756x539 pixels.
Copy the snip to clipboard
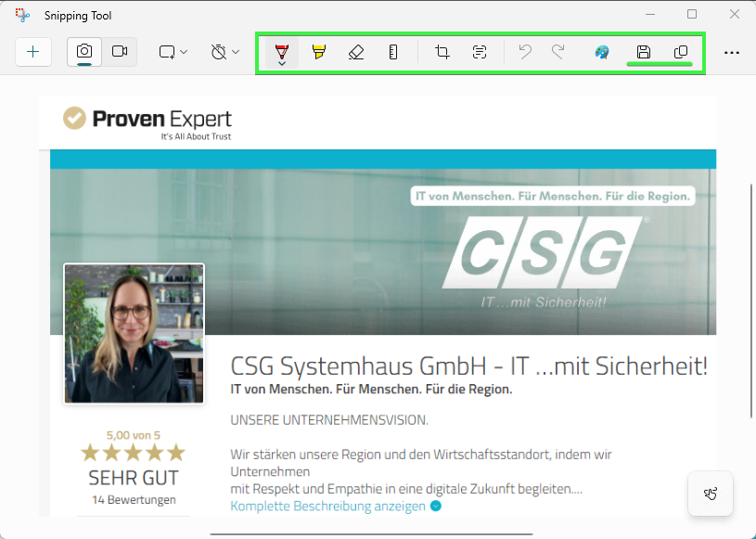(x=680, y=52)
